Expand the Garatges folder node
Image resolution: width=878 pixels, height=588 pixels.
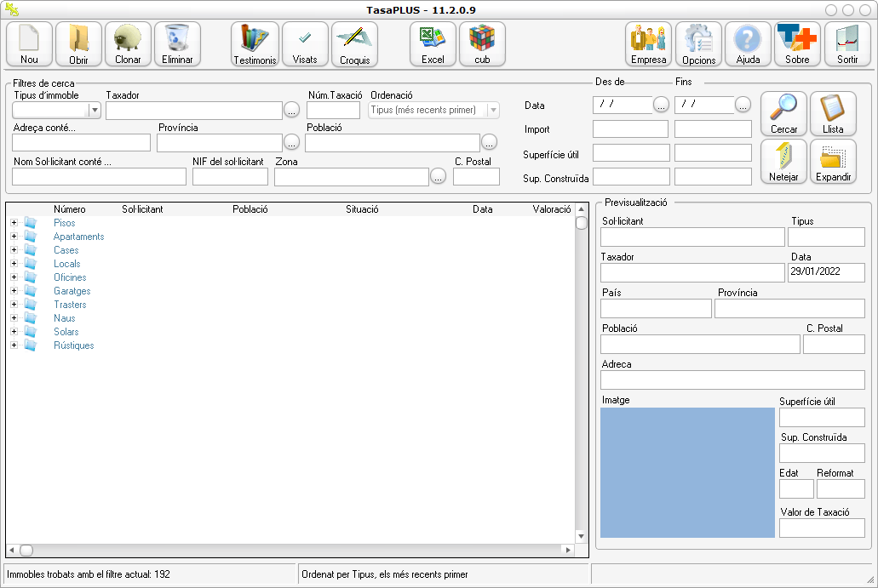pyautogui.click(x=14, y=291)
